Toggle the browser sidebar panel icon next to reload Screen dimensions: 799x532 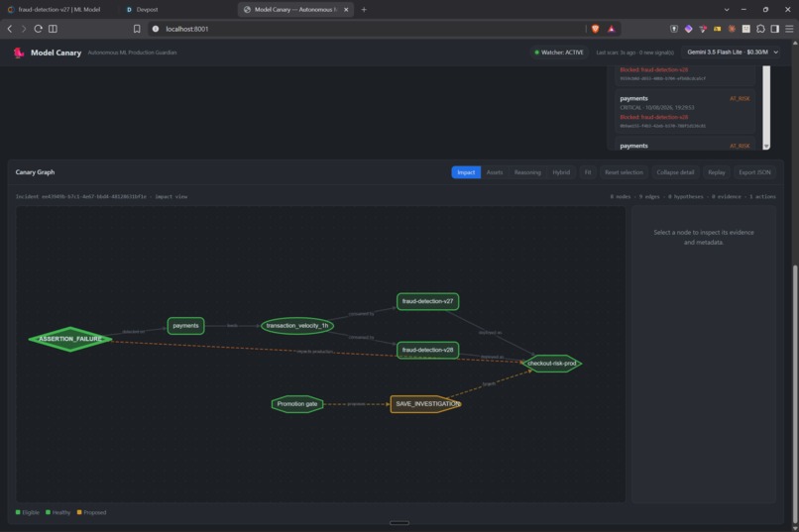(53, 29)
